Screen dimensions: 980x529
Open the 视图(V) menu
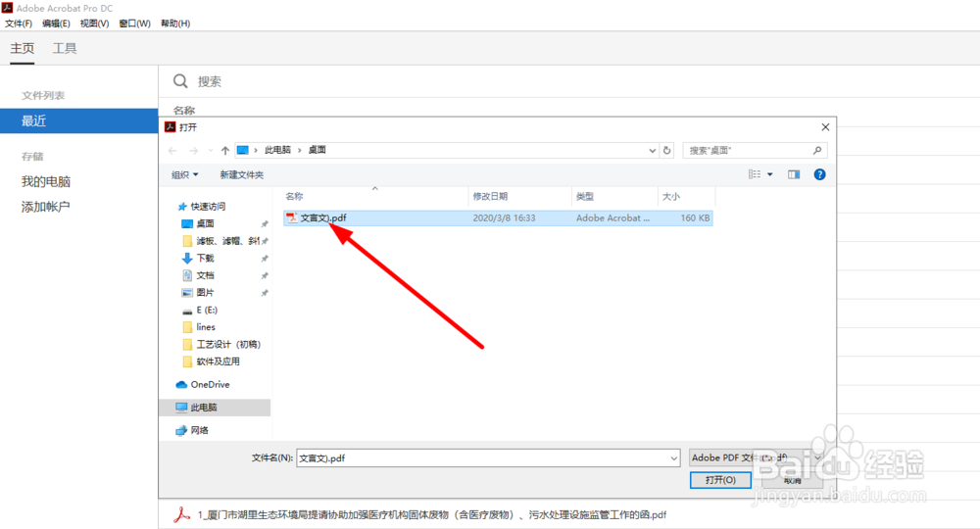point(94,24)
